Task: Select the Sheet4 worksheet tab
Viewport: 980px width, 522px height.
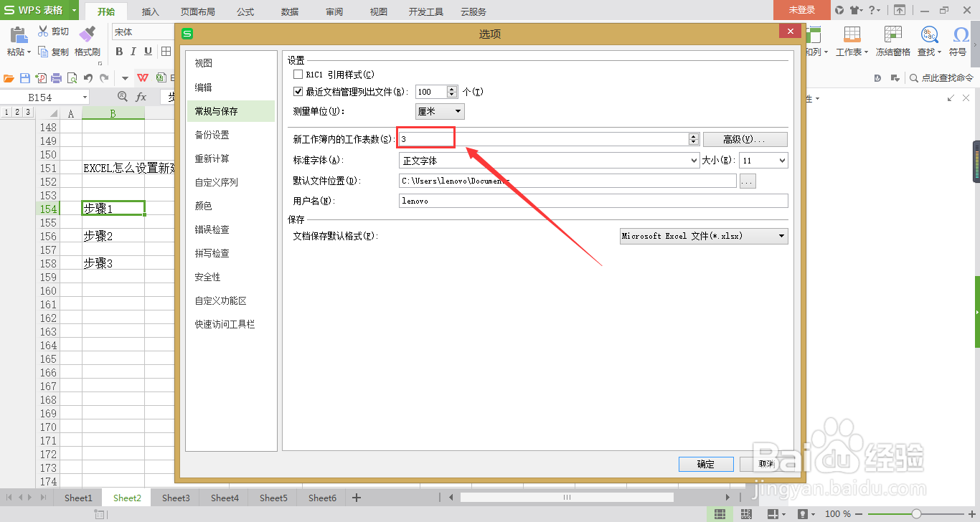Action: 224,497
